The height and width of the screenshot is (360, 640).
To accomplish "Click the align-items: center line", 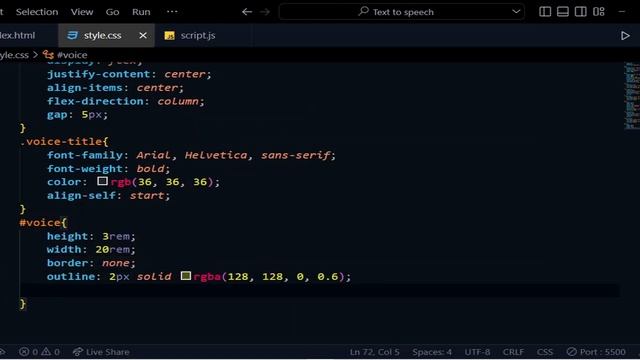I will tap(115, 88).
